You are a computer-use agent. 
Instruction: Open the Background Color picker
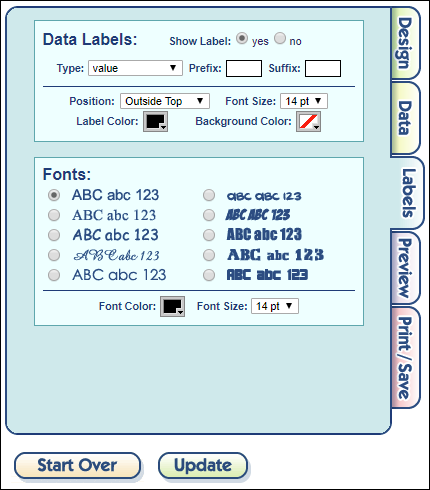[x=308, y=122]
